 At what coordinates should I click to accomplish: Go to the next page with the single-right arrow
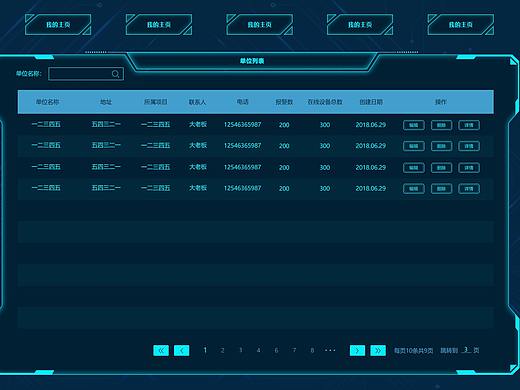click(357, 350)
